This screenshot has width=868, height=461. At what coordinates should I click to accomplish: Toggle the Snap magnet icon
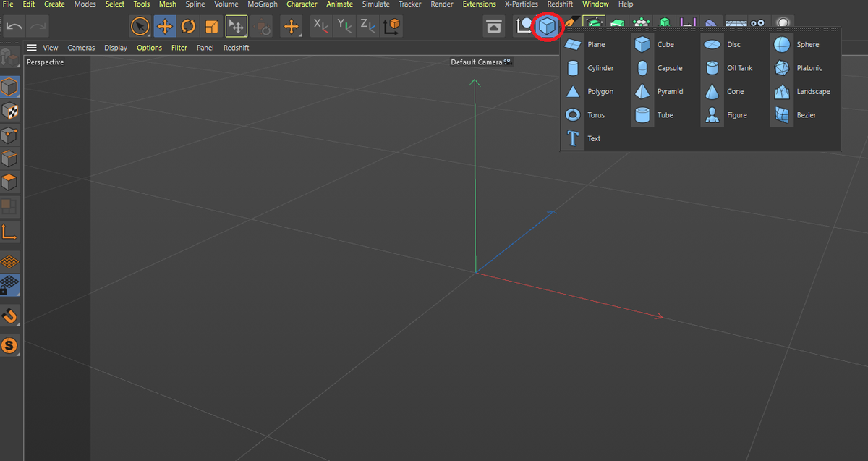pos(9,316)
